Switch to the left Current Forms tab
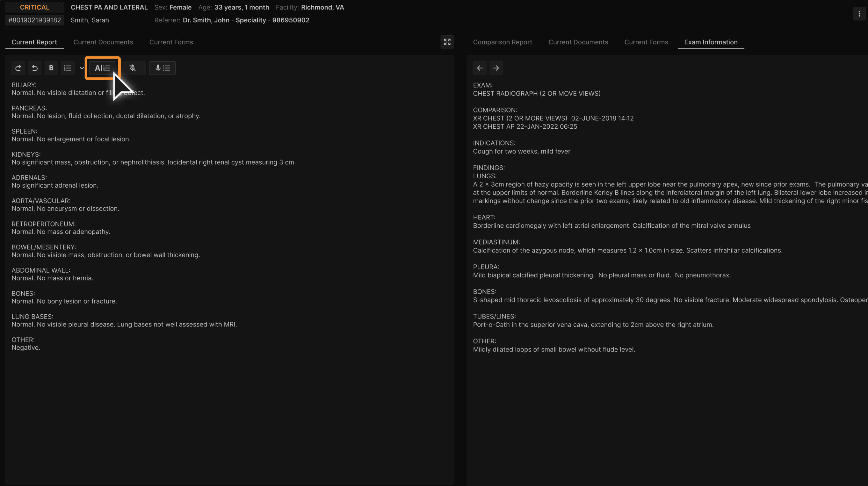Viewport: 868px width, 486px height. coord(171,42)
